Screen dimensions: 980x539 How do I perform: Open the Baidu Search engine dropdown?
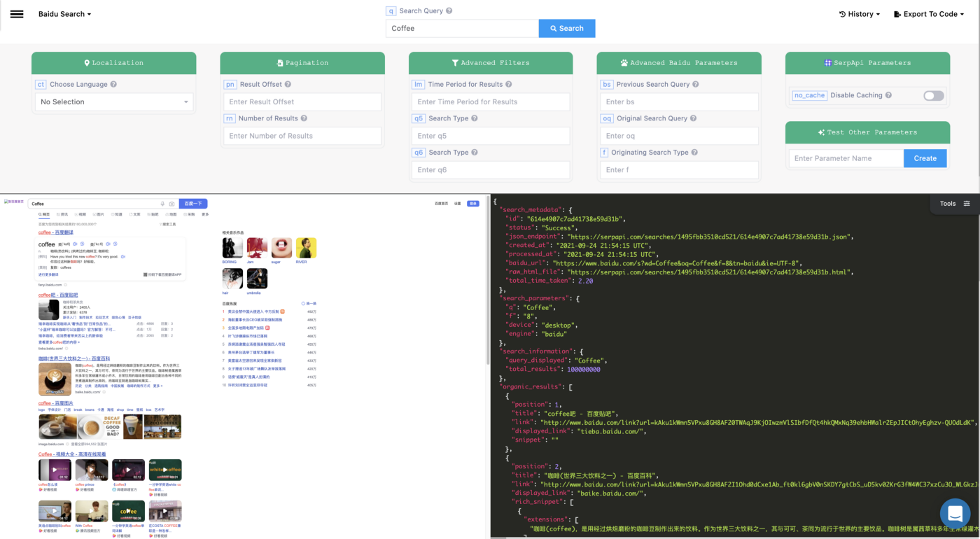[x=64, y=14]
